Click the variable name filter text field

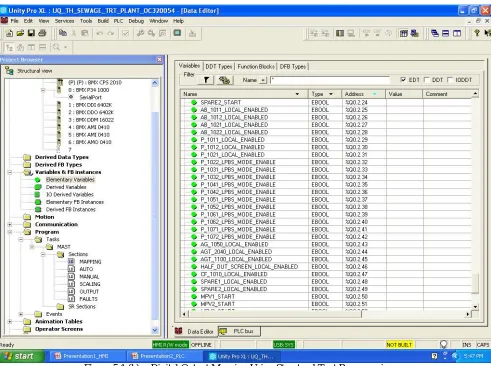[330, 80]
